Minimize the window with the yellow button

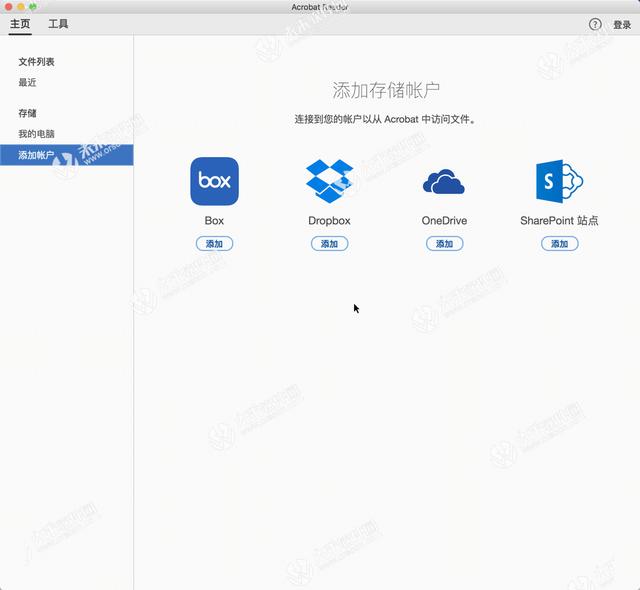click(20, 7)
